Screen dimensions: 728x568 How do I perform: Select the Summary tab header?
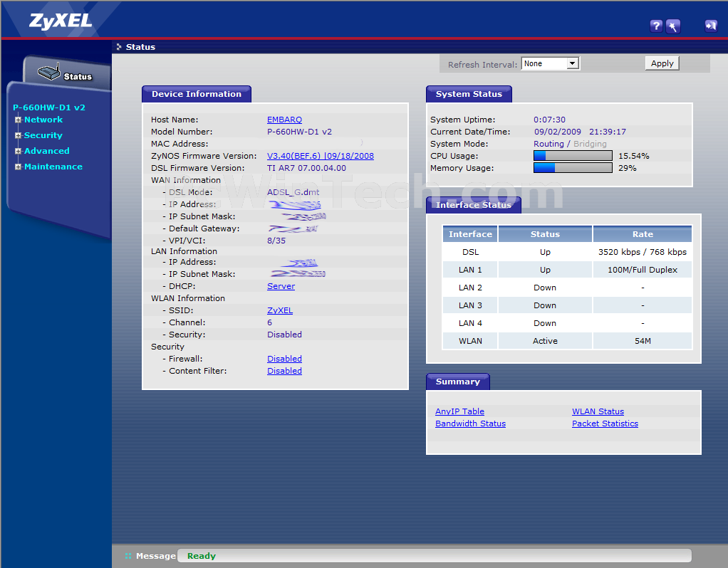click(458, 382)
